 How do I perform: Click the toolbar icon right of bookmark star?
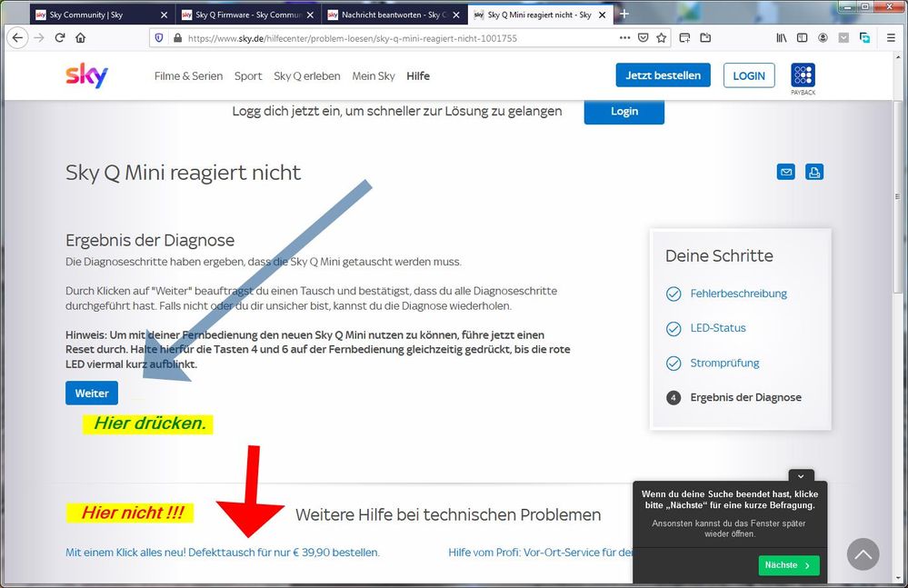pos(684,37)
